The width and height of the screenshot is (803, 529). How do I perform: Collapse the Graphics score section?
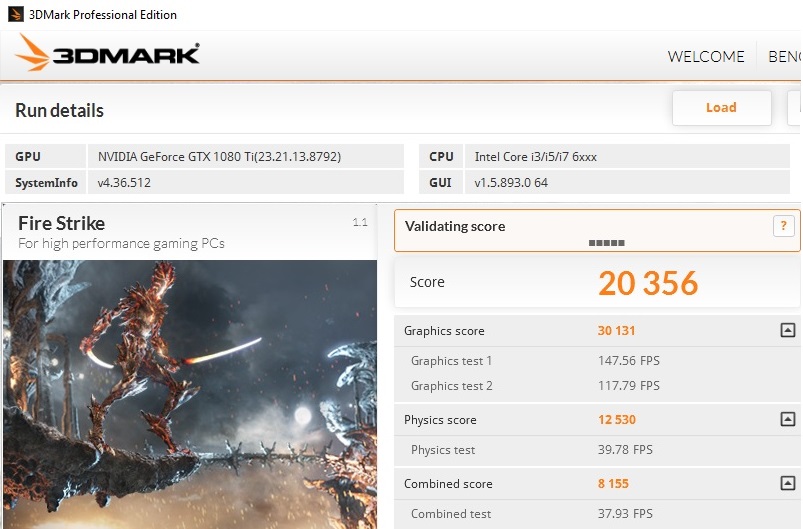click(x=788, y=330)
